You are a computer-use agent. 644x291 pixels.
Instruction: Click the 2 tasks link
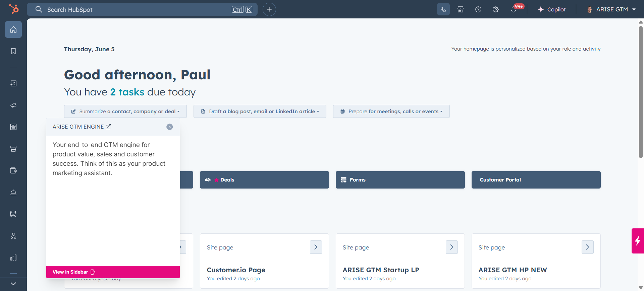point(127,92)
